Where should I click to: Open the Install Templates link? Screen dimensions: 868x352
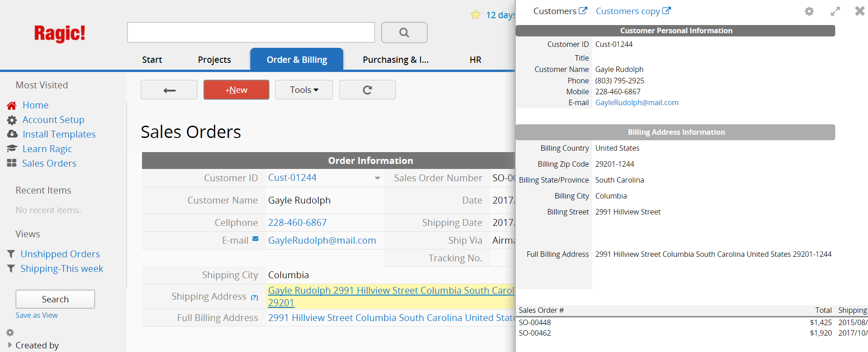(59, 134)
